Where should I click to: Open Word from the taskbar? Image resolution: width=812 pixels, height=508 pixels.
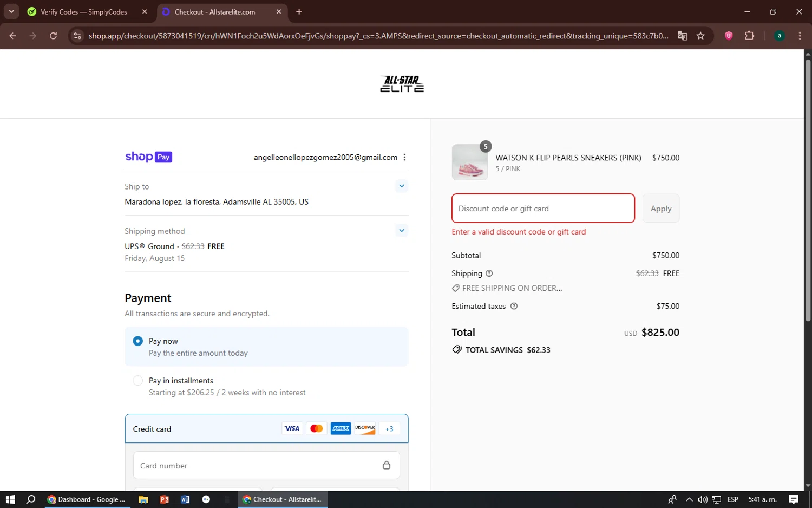[x=185, y=499]
